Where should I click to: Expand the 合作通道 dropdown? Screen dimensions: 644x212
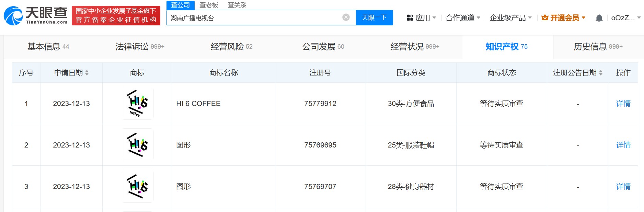tap(463, 18)
